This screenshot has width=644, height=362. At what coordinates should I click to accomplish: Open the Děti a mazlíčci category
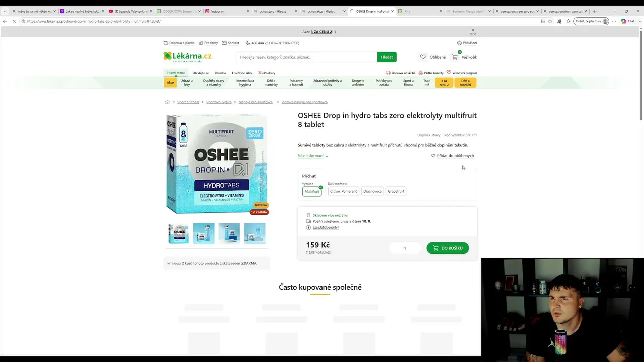pos(465,83)
